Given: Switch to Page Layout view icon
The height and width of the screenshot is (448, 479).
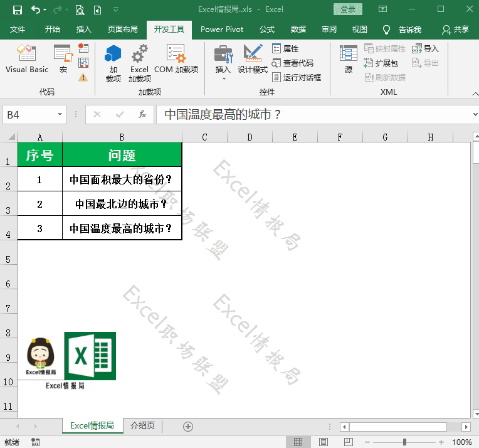Looking at the screenshot, I should point(324,442).
